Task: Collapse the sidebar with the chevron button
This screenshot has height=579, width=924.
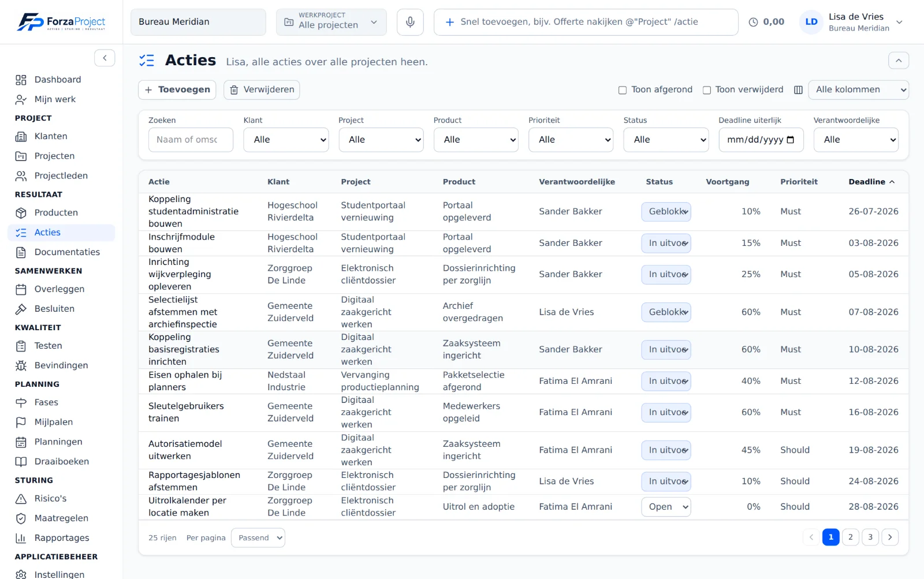Action: (x=105, y=58)
